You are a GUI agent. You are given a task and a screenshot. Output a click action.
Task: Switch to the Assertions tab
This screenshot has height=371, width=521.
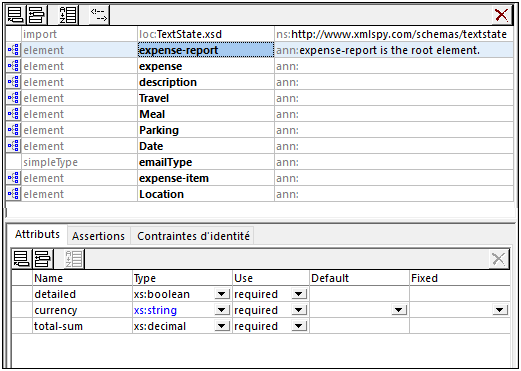(x=98, y=236)
